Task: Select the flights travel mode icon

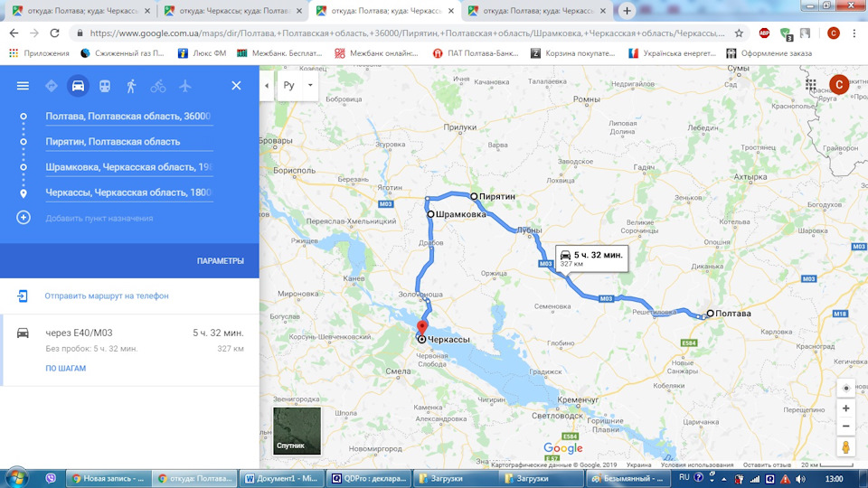Action: pyautogui.click(x=184, y=86)
